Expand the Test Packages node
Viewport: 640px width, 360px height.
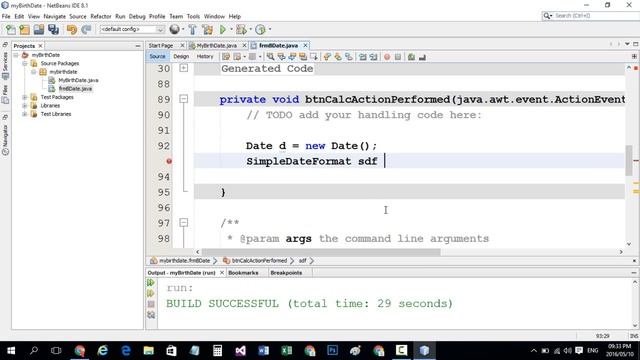click(24, 97)
